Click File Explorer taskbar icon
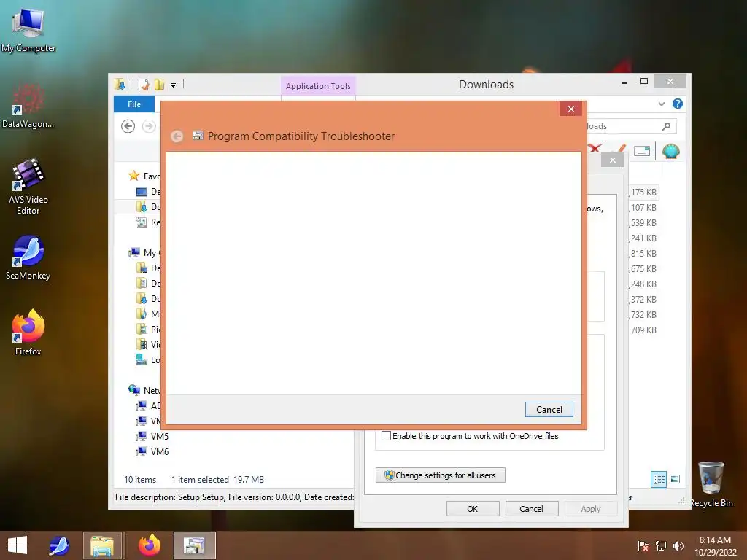 click(102, 545)
